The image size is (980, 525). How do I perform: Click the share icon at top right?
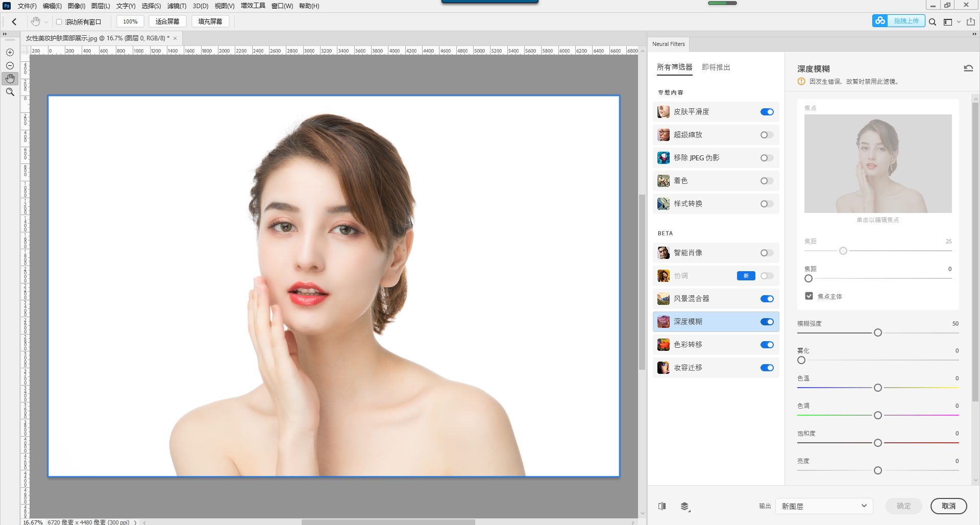pyautogui.click(x=970, y=22)
